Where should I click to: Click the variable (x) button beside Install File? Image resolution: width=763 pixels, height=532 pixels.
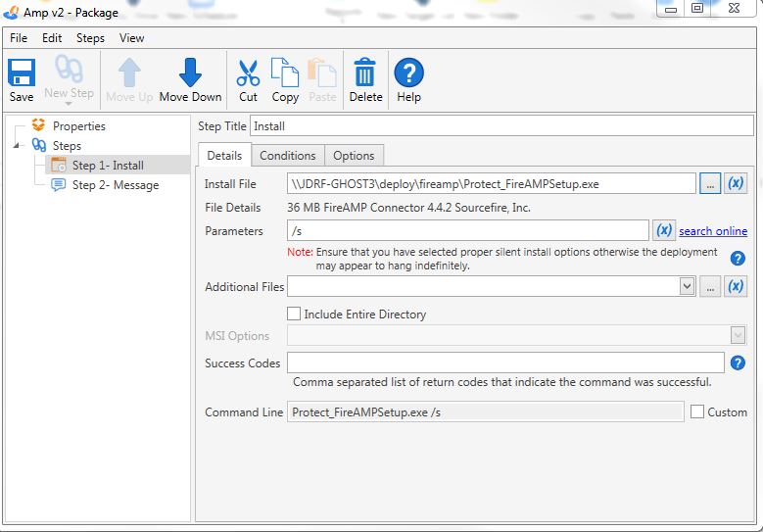click(736, 183)
